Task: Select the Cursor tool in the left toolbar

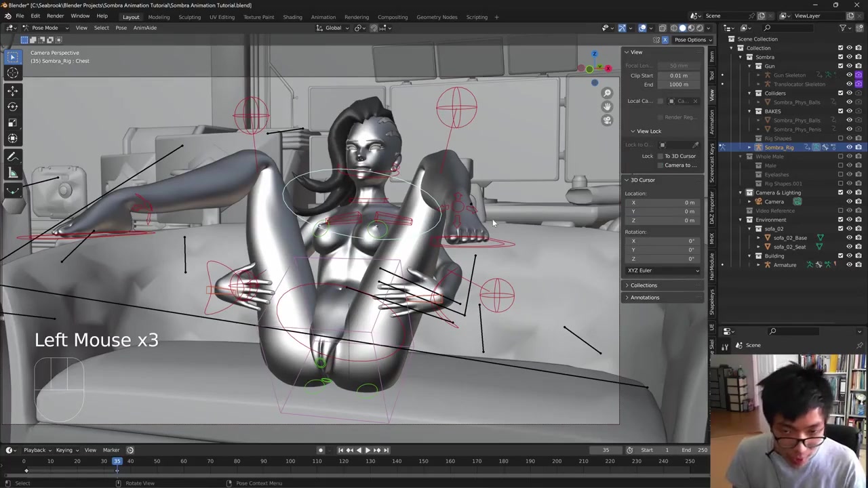Action: pyautogui.click(x=12, y=73)
